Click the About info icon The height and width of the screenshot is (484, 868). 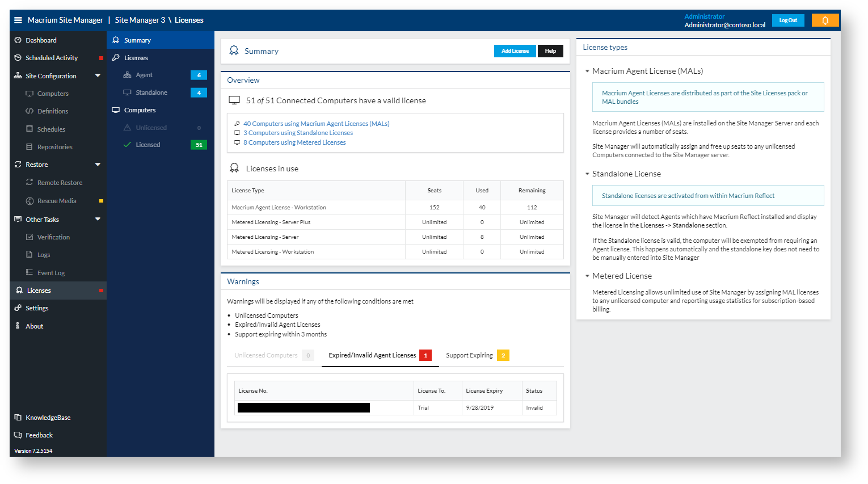pyautogui.click(x=18, y=326)
